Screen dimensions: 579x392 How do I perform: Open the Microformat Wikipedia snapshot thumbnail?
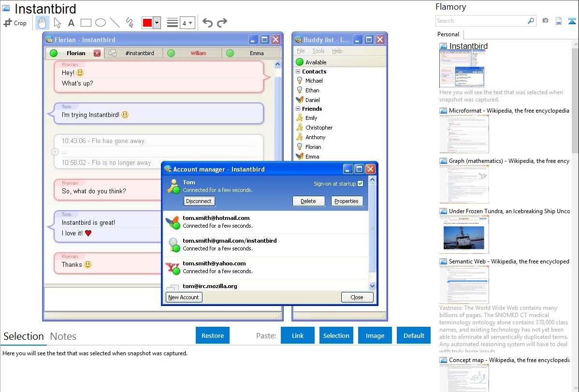(464, 134)
